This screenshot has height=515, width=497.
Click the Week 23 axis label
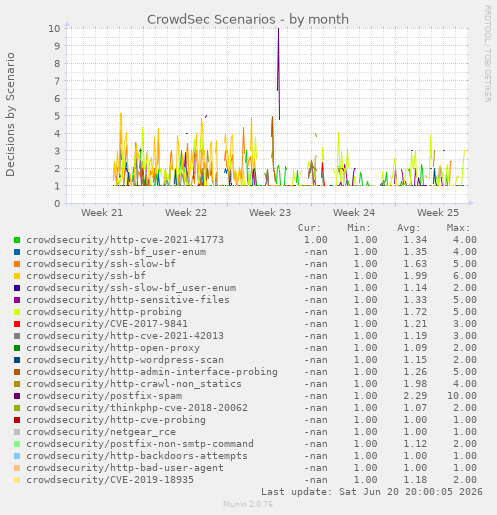[270, 213]
